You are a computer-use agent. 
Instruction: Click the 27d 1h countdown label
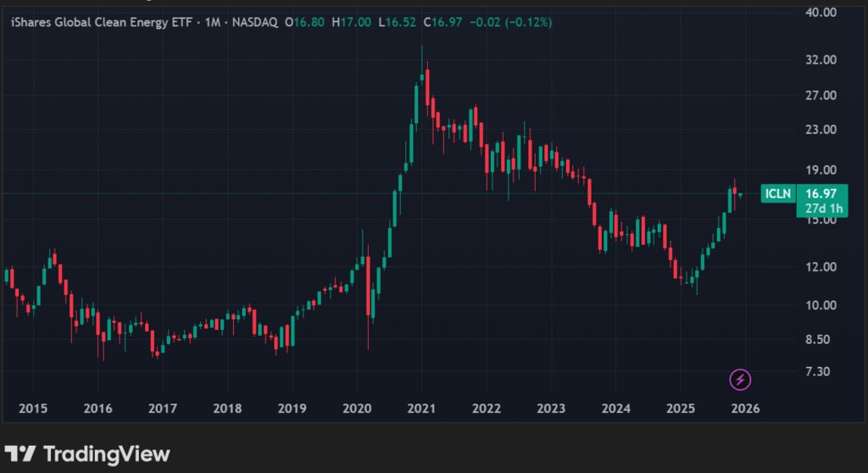point(824,209)
